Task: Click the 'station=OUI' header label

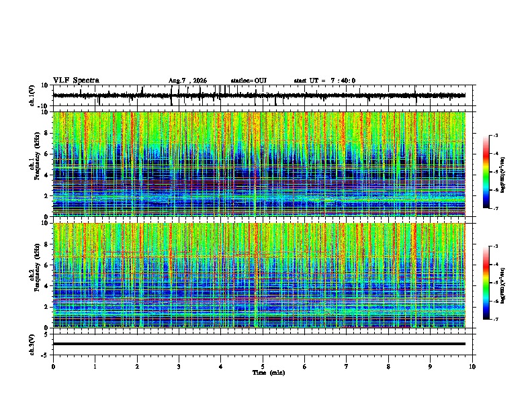Action: click(x=249, y=81)
